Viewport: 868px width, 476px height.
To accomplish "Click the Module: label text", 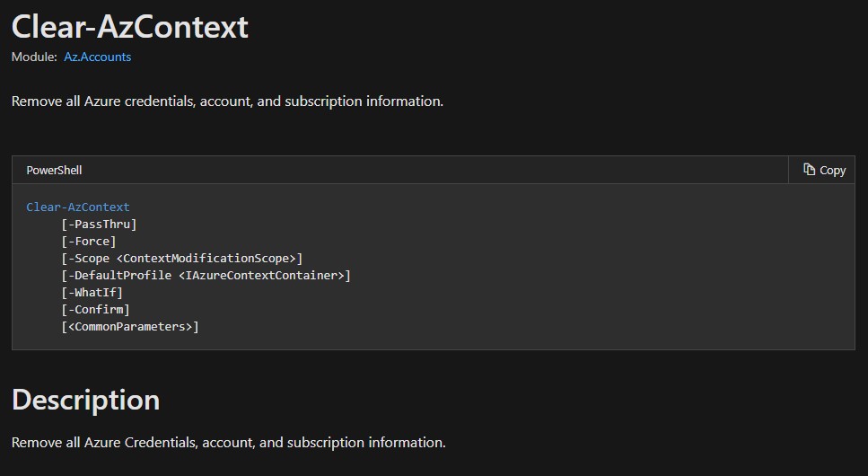I will [34, 57].
